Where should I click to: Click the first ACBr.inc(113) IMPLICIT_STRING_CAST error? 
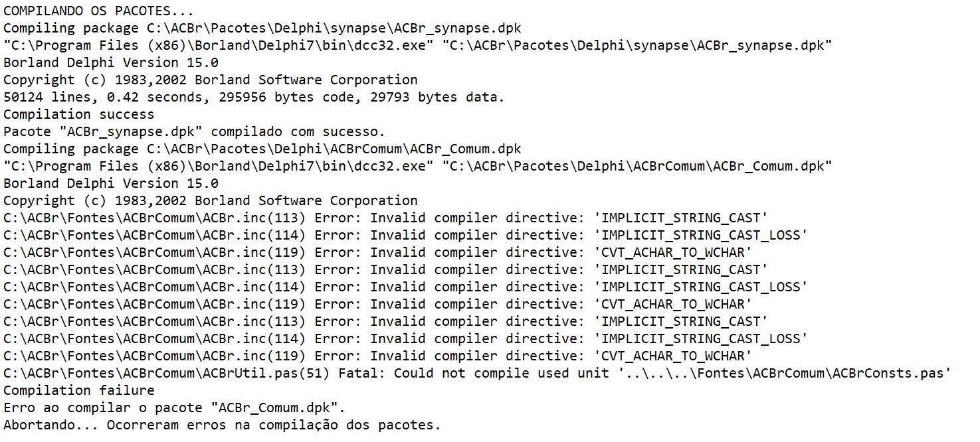386,218
